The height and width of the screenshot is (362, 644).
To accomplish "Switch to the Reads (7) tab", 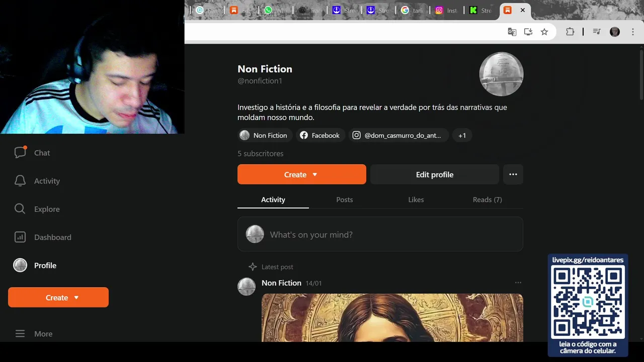I will (x=488, y=200).
